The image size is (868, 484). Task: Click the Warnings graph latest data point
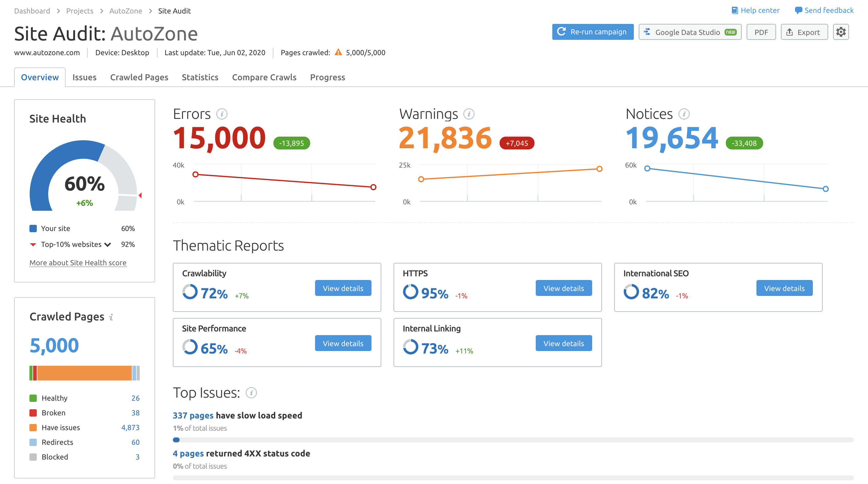(x=599, y=169)
